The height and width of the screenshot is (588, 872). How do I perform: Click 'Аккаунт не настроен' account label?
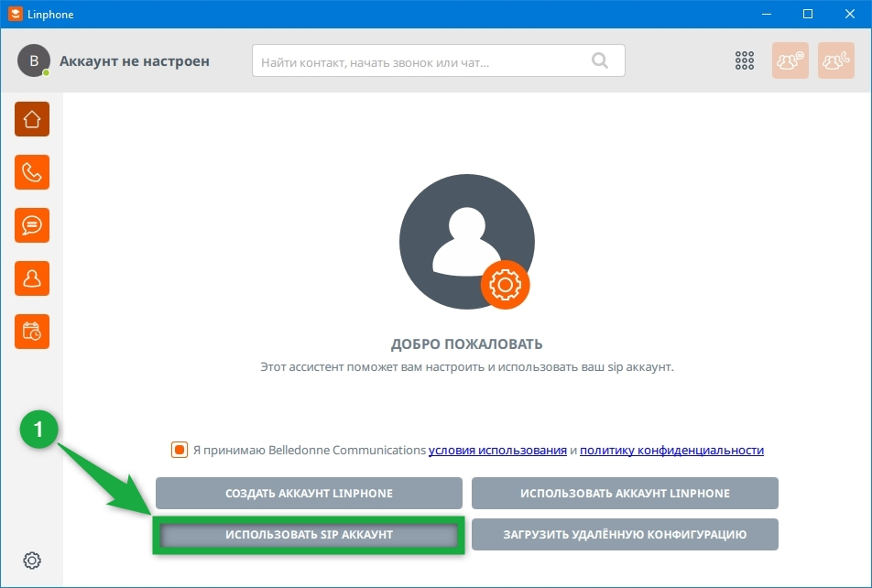[x=135, y=61]
